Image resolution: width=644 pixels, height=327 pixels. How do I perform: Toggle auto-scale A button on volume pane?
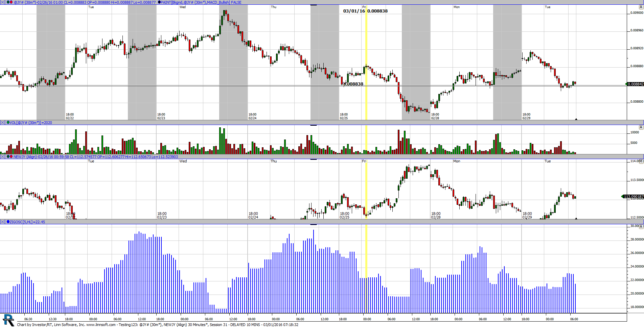tap(641, 127)
